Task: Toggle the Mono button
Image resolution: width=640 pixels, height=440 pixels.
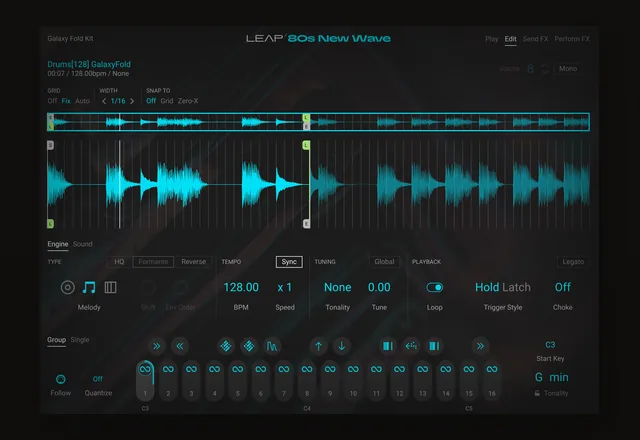Action: tap(568, 69)
